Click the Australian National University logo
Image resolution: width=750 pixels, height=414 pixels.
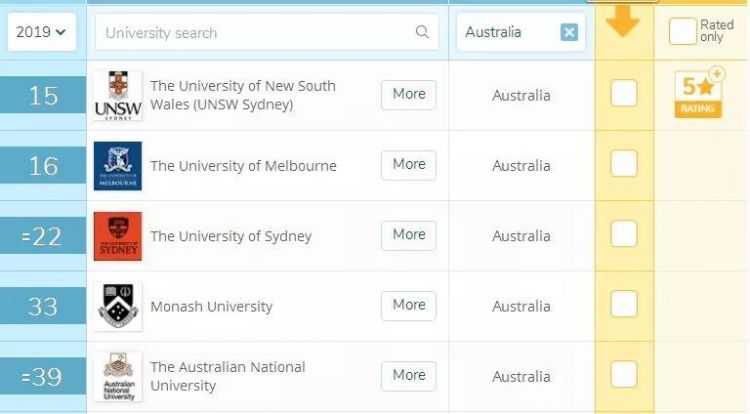click(x=118, y=376)
